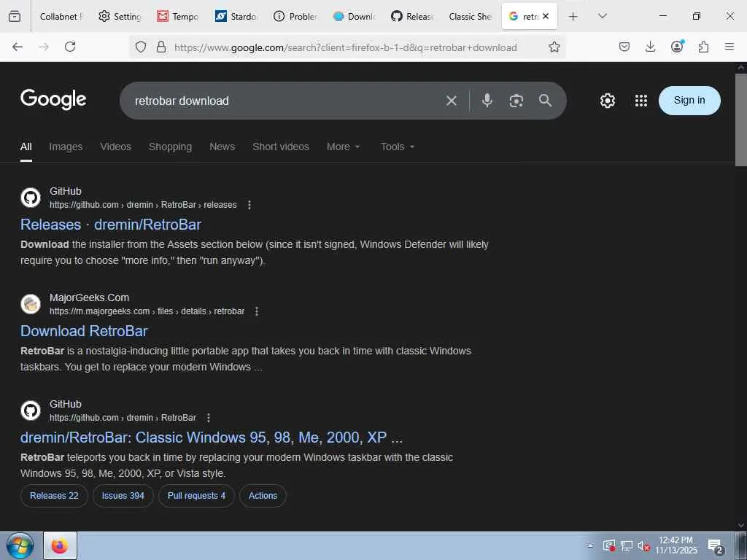Image resolution: width=747 pixels, height=560 pixels.
Task: Switch to Download tab
Action: 354,17
